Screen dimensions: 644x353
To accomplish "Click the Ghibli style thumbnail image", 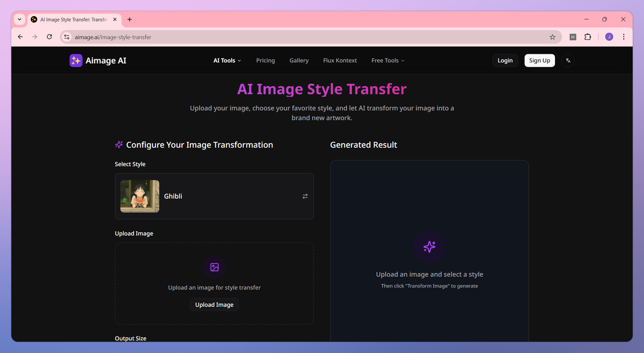I will (x=140, y=196).
